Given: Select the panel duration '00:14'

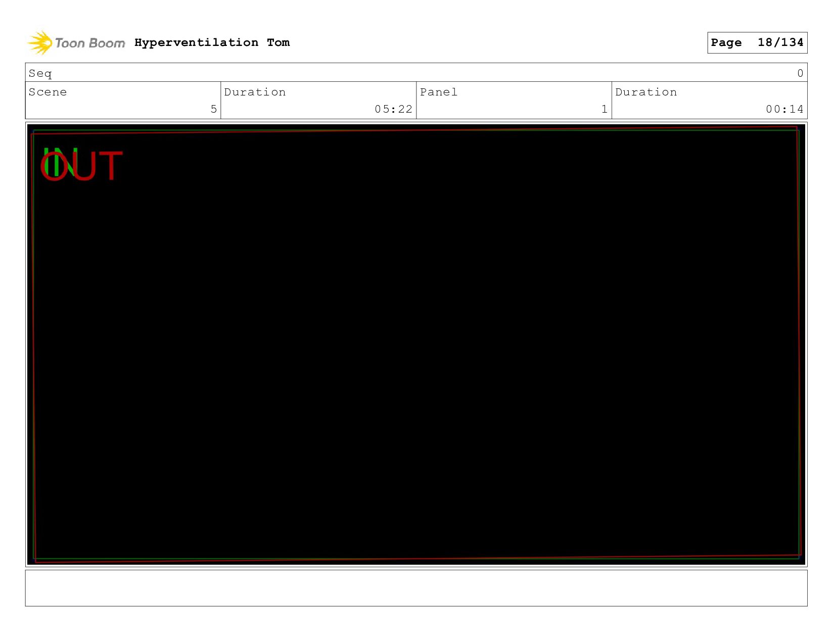Looking at the screenshot, I should point(784,109).
